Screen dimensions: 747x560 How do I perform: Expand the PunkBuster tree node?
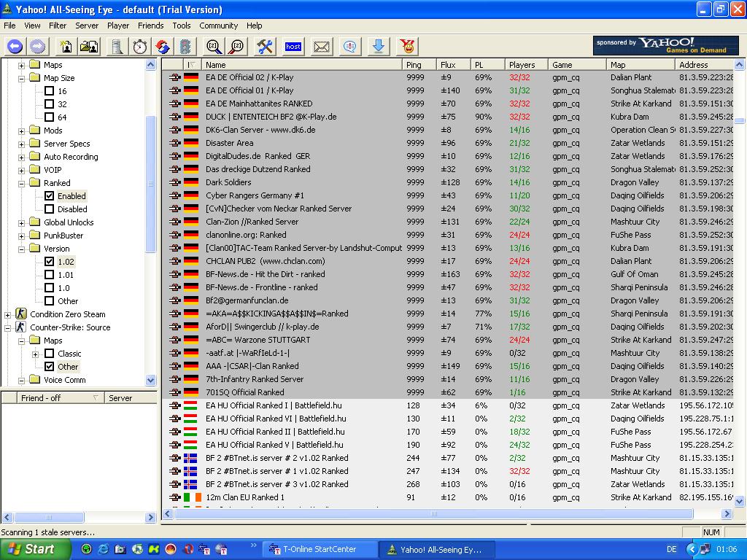coord(21,236)
